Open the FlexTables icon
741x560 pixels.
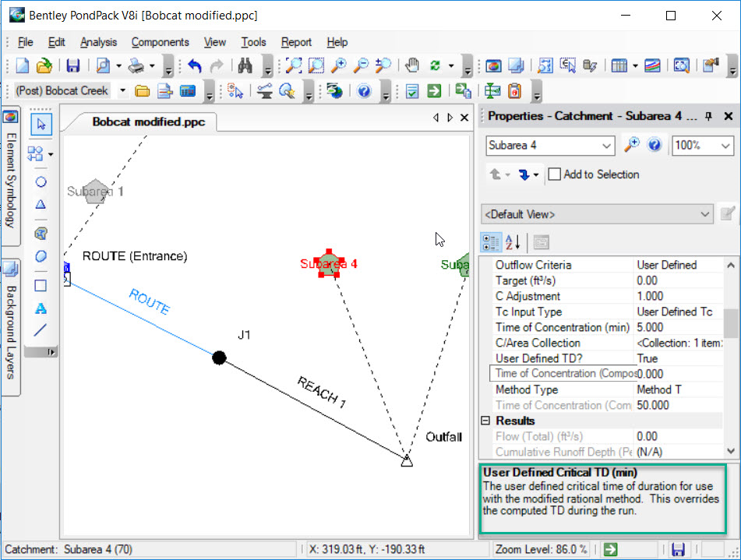(x=619, y=65)
